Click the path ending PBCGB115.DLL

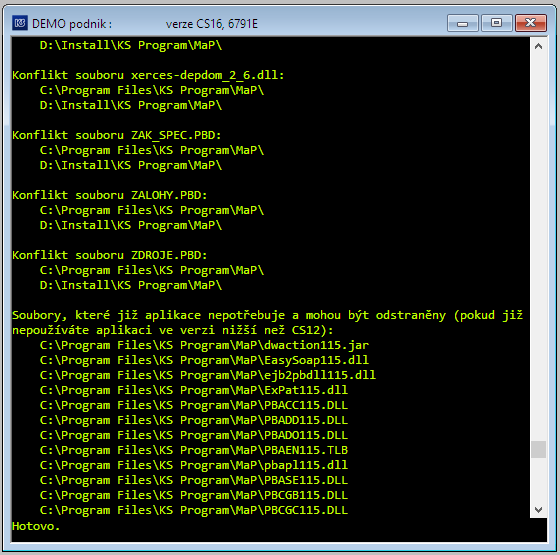click(194, 495)
